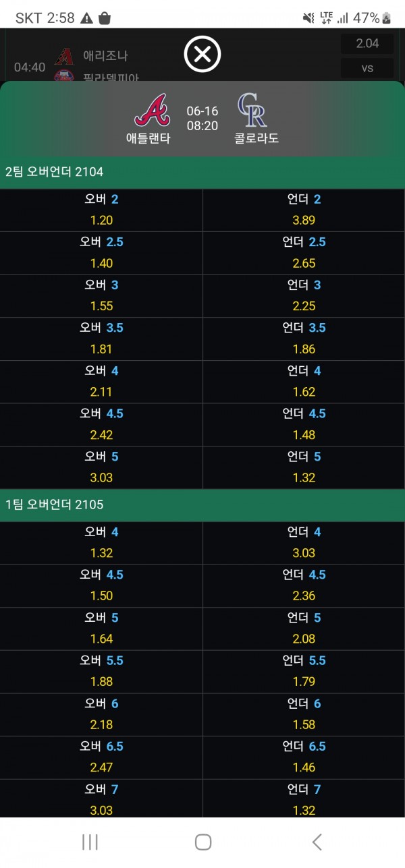Viewport: 405px width, 868px height.
Task: Tap the shopping bag notification icon
Action: pos(104,18)
